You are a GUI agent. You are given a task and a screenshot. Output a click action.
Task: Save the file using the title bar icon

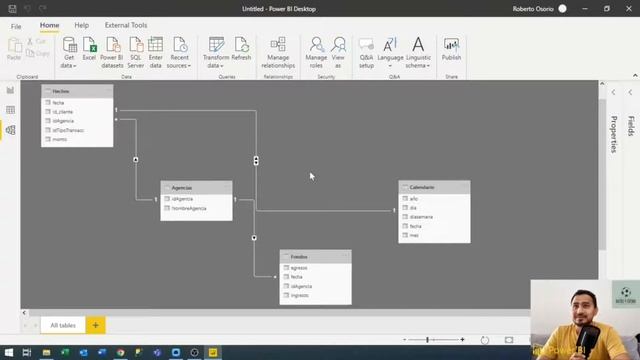(x=12, y=9)
